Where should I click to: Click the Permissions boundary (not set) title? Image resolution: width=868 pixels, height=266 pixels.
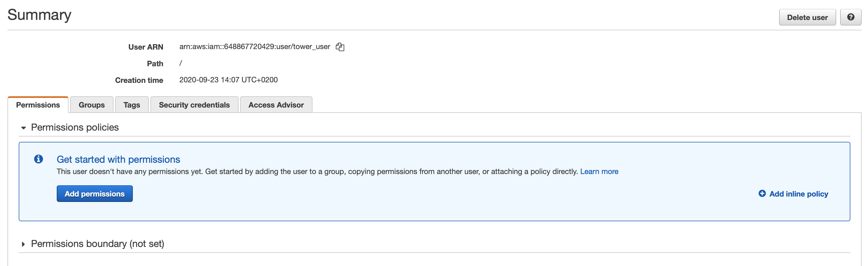click(97, 244)
